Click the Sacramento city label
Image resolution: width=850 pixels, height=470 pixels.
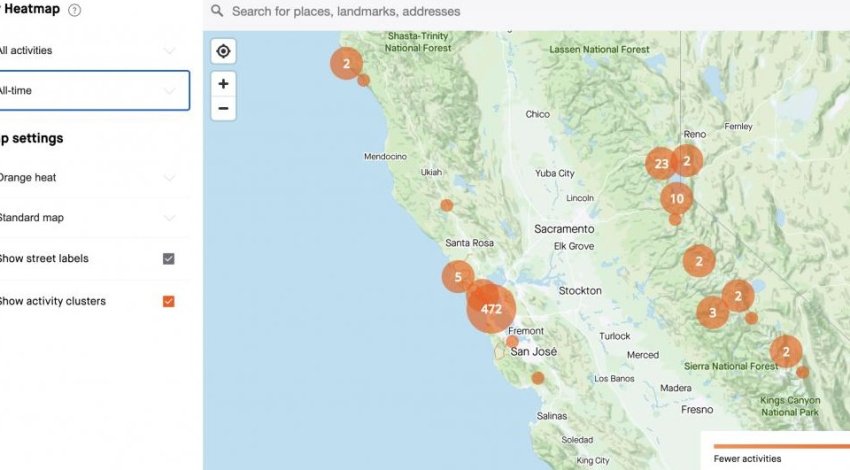564,229
